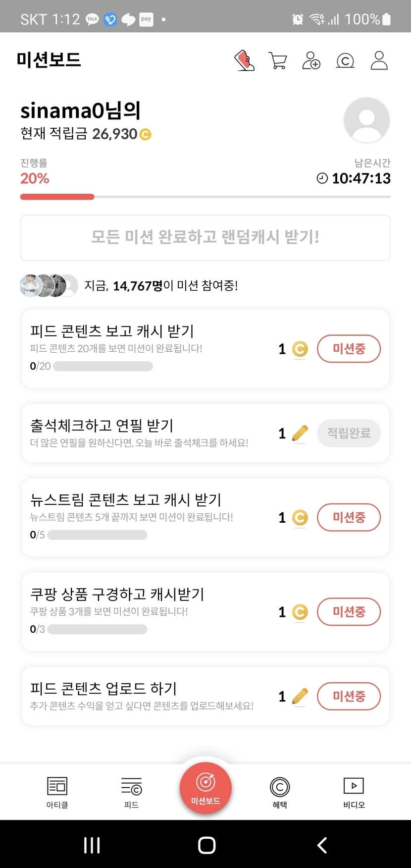Tap the add friend icon
411x868 pixels.
[311, 61]
